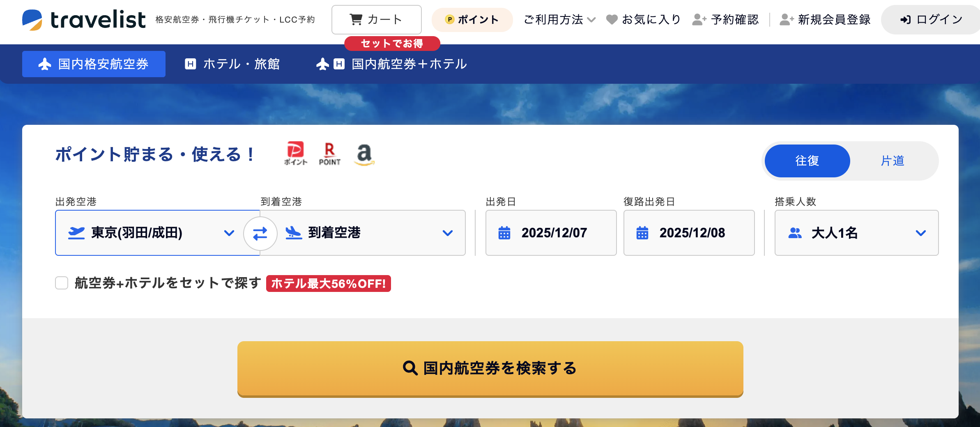Click the Rakuten POINT icon

[x=329, y=154]
